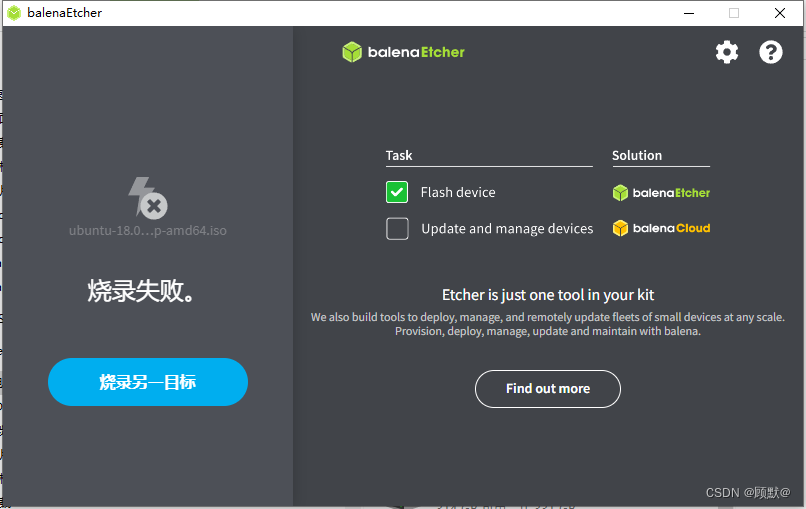
Task: Click balenaCloud logo in Solution column
Action: (661, 228)
